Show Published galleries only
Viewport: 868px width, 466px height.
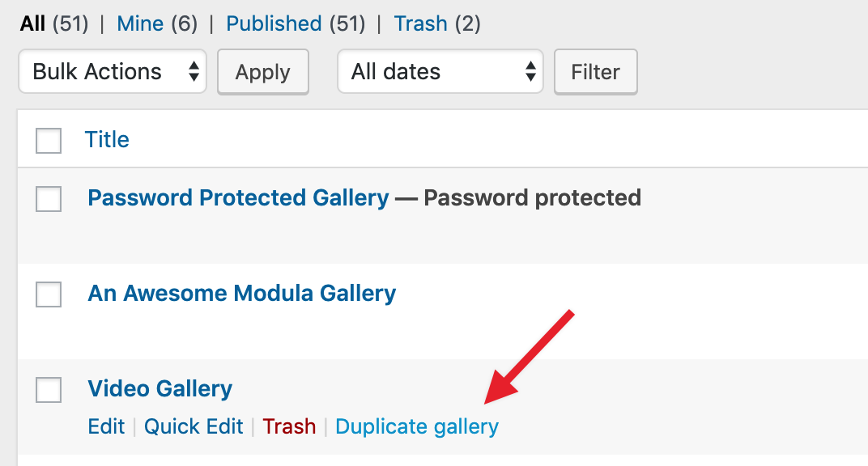[273, 23]
